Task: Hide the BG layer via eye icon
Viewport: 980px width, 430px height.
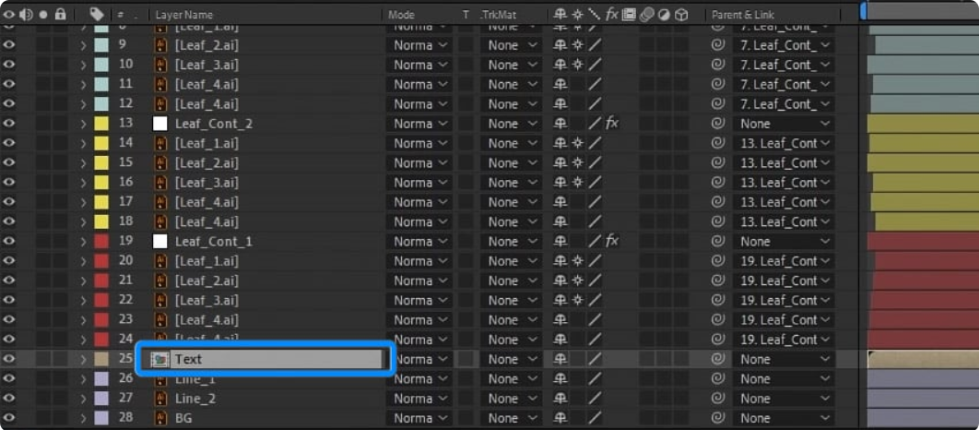Action: click(8, 417)
